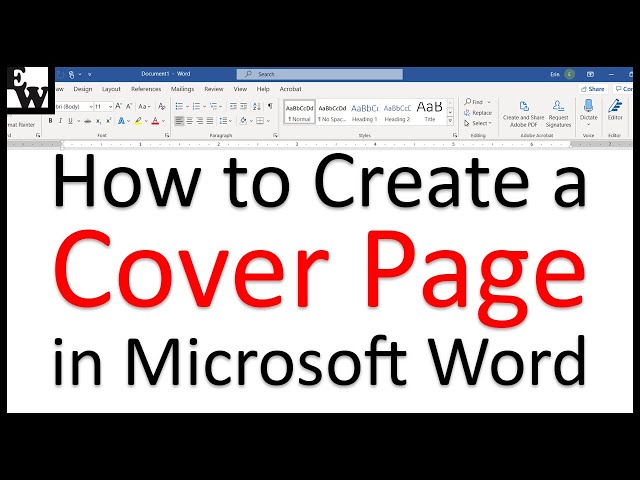The width and height of the screenshot is (640, 480).
Task: Justify the paragraph text
Action: pos(210,121)
